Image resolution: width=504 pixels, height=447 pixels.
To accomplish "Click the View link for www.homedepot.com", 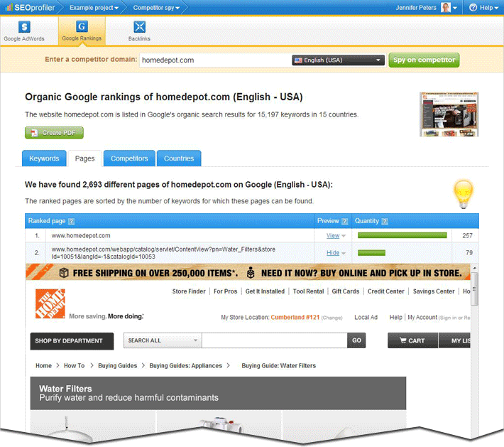I will pos(333,235).
